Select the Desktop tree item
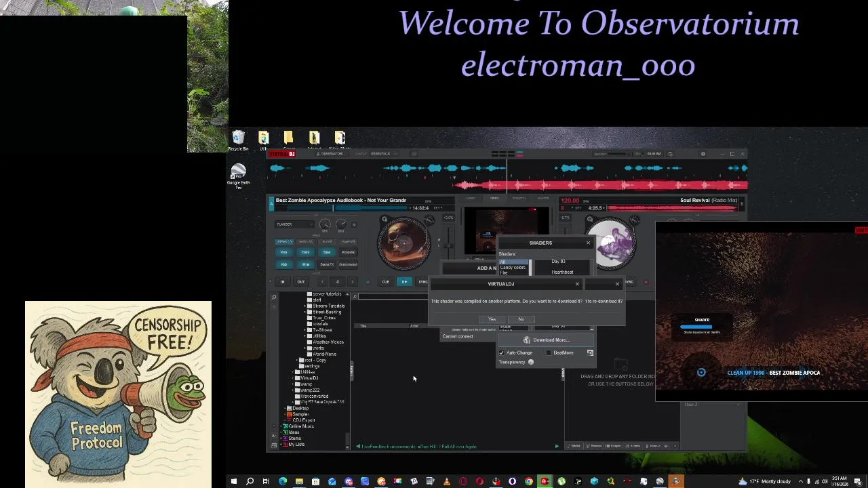Screen dimensions: 868x488 click(300, 408)
